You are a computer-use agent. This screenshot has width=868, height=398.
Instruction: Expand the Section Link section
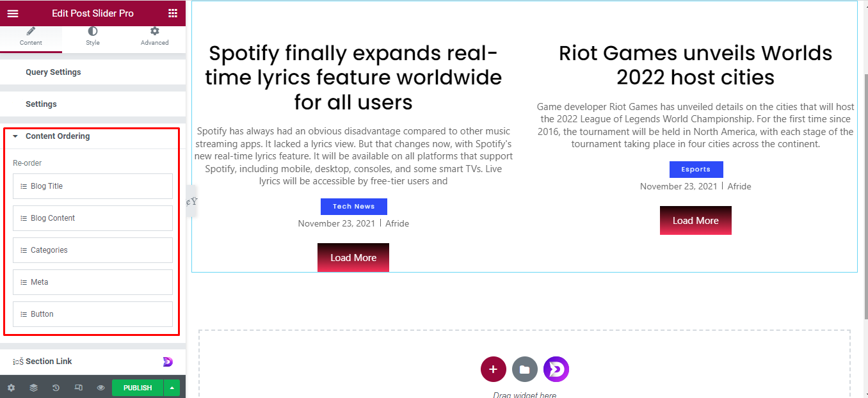(x=93, y=362)
